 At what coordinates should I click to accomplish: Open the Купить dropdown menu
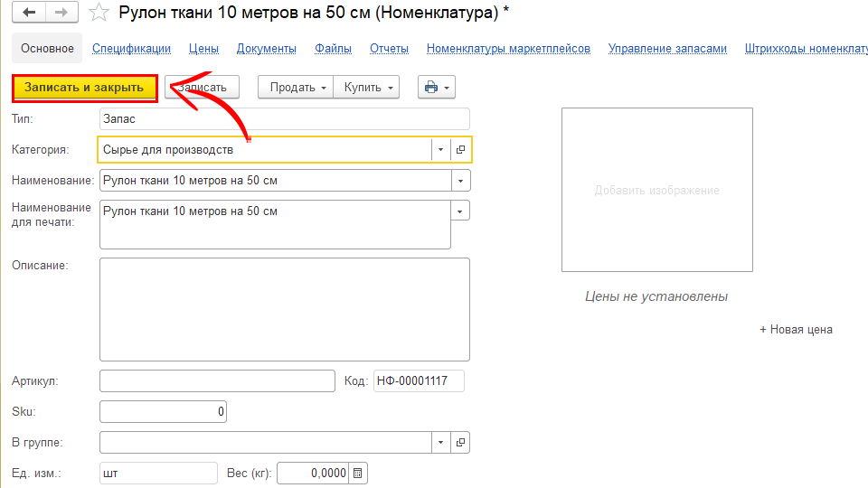[x=366, y=87]
